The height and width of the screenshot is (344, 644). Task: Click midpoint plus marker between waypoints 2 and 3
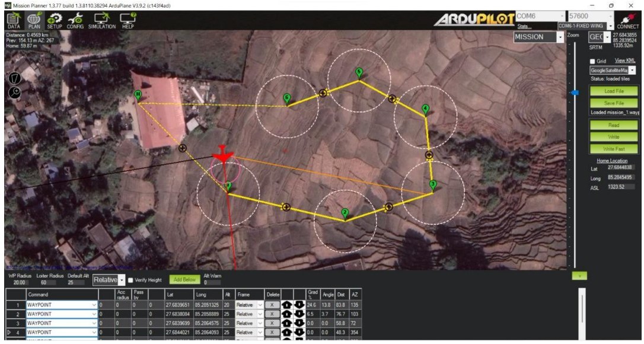click(x=388, y=207)
